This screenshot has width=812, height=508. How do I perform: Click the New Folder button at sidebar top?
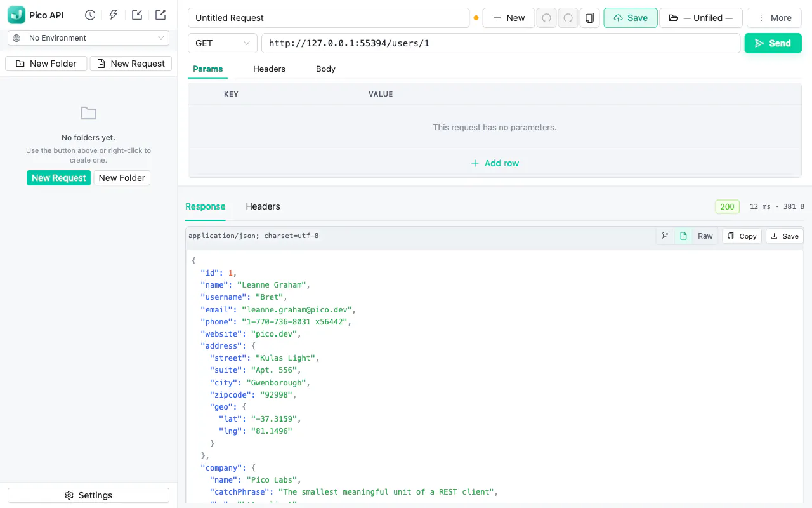pyautogui.click(x=46, y=63)
